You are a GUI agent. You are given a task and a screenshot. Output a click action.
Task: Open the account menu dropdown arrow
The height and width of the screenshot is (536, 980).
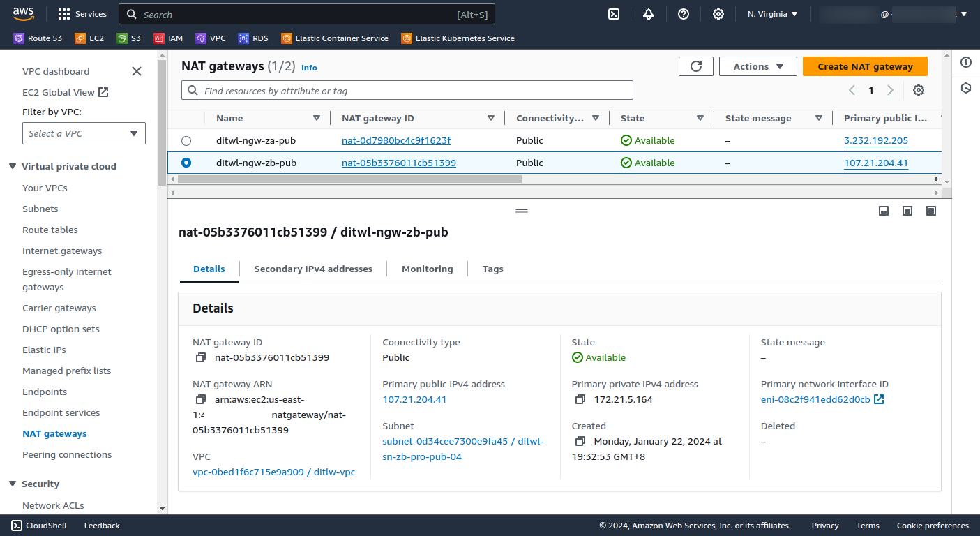[x=964, y=14]
